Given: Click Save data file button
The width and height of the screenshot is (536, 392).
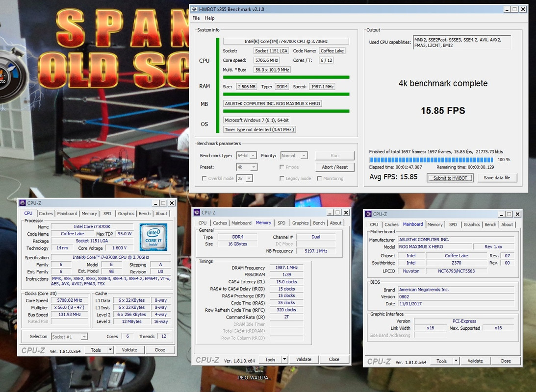Looking at the screenshot, I should coord(497,177).
